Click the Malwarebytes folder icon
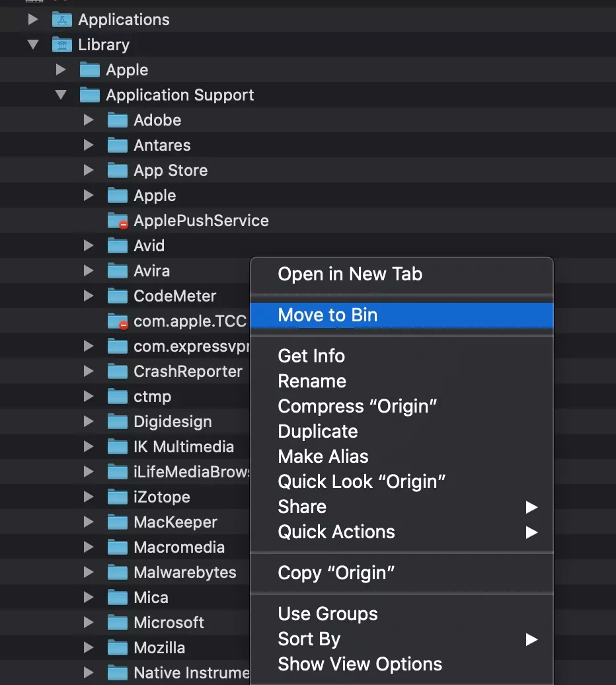This screenshot has height=685, width=616. coord(117,573)
